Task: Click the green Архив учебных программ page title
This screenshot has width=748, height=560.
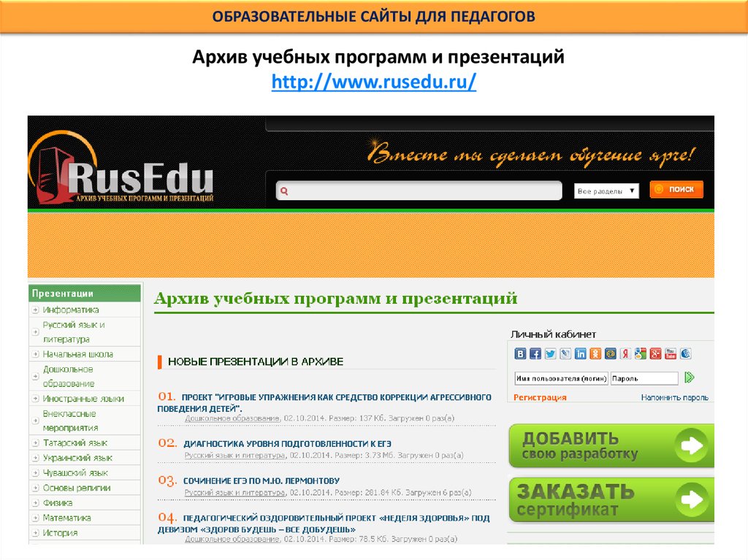Action: [x=336, y=299]
